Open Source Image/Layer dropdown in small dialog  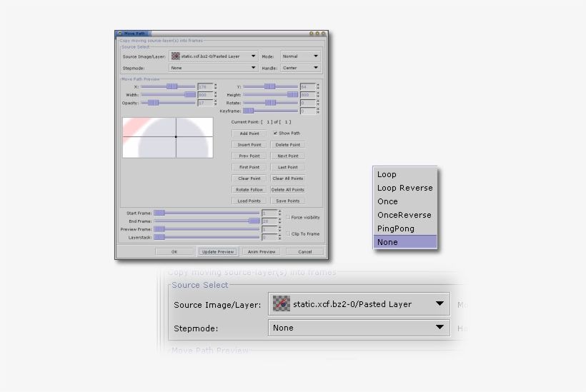click(214, 56)
